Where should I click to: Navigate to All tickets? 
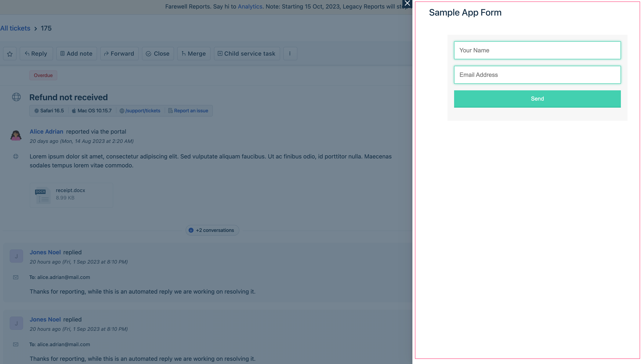click(15, 28)
